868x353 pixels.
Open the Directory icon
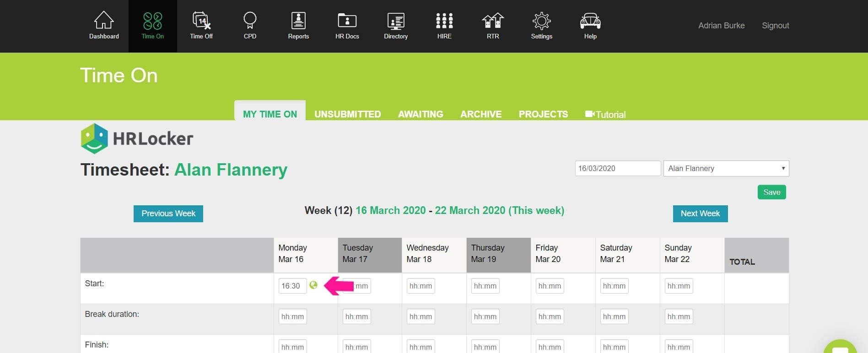(396, 21)
